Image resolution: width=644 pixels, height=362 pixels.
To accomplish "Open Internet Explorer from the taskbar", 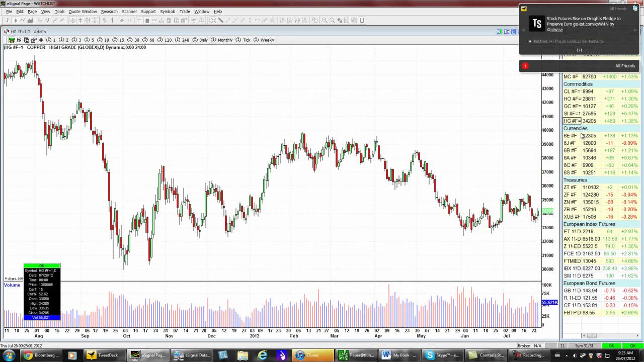I will pos(262,355).
